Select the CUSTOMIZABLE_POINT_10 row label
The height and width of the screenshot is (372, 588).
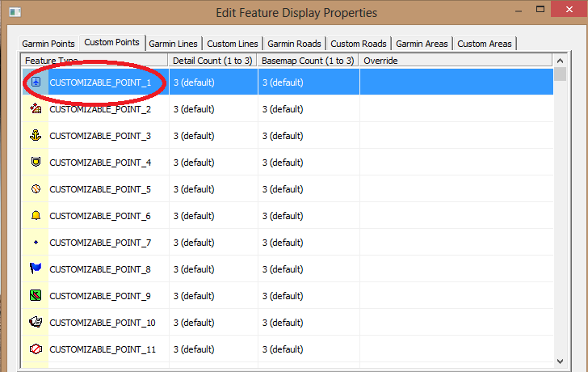tap(103, 323)
